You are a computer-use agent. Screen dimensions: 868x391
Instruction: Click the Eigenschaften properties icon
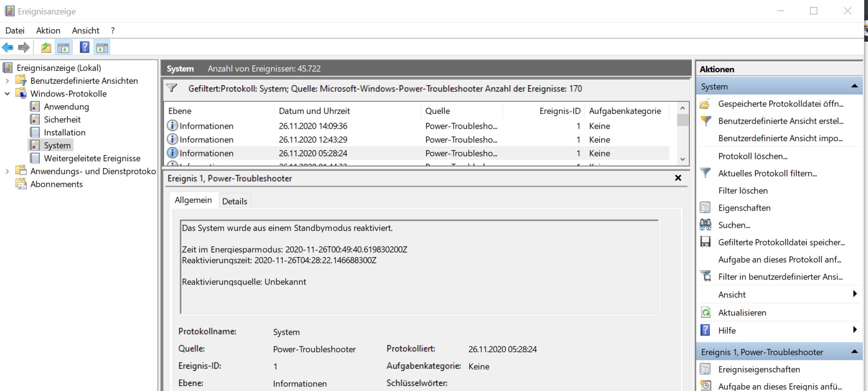coord(705,207)
